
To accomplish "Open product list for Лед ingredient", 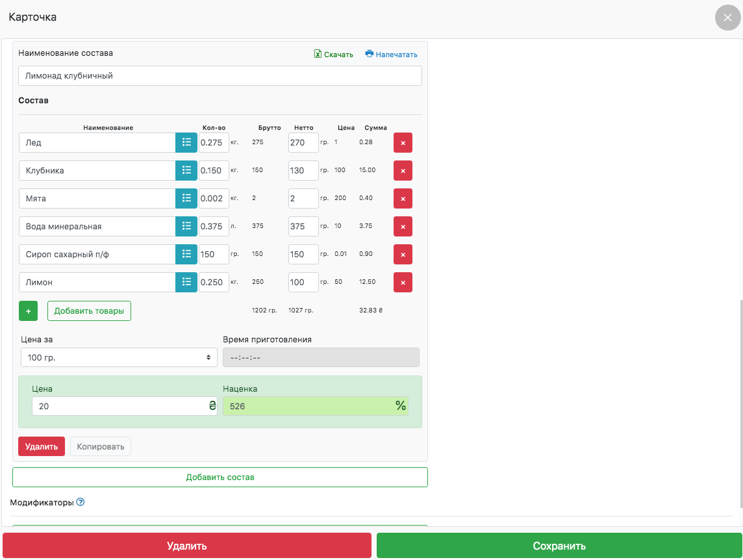I will coord(186,142).
